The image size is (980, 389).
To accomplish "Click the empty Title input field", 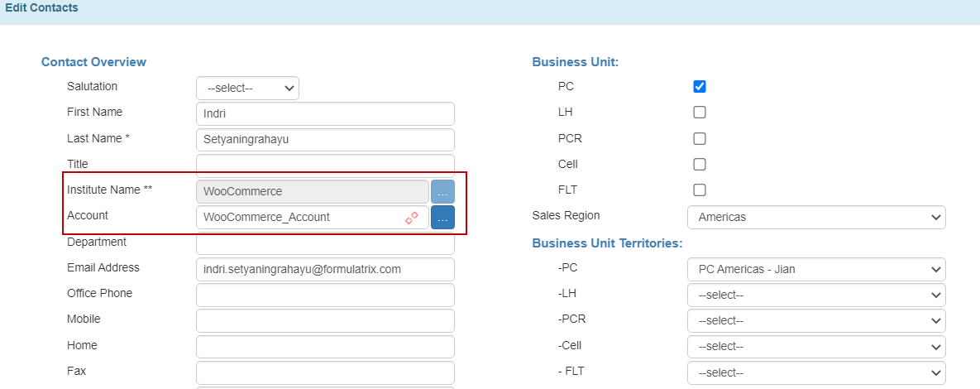I will click(x=325, y=165).
